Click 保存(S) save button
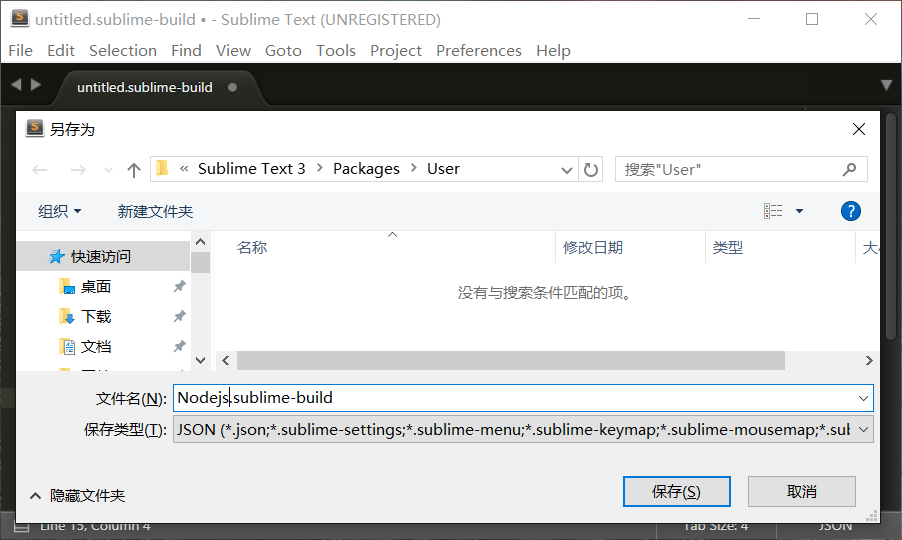Screen dimensions: 902x540 [x=676, y=492]
